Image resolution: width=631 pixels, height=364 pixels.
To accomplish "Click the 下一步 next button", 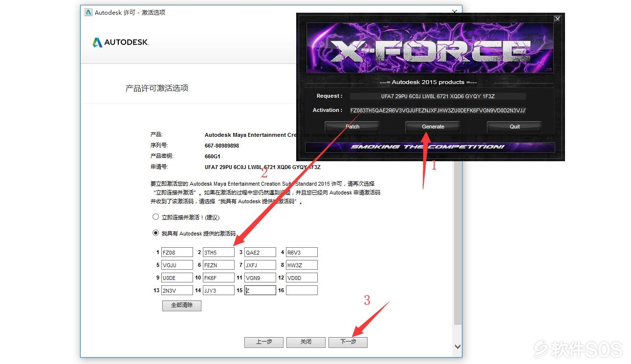I will pyautogui.click(x=348, y=342).
